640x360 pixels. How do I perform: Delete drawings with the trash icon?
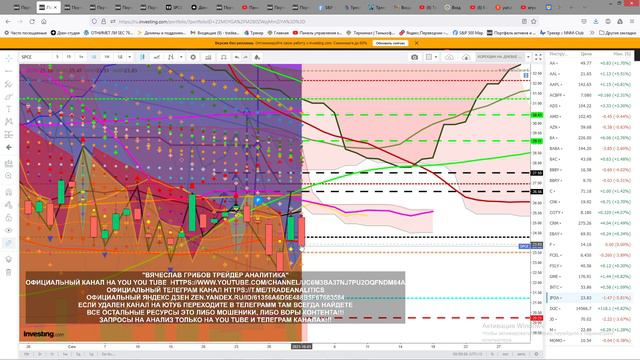[x=9, y=272]
